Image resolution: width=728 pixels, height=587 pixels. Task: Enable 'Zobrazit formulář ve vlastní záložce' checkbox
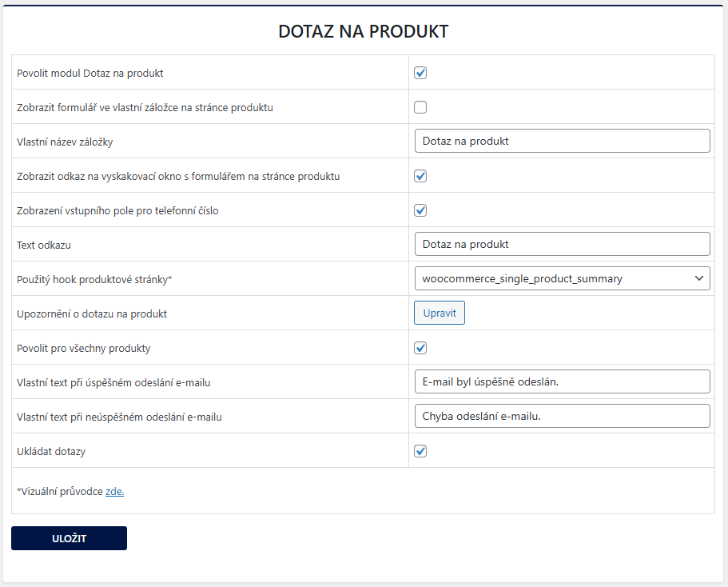pos(420,107)
